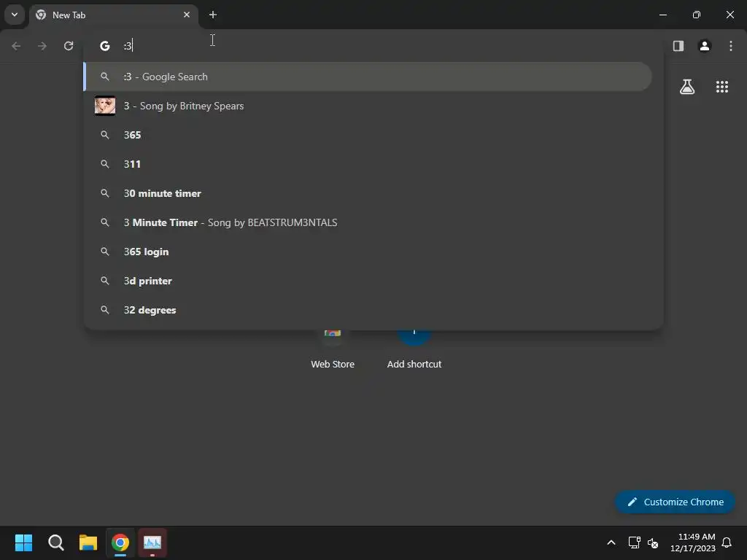Open the profile avatar icon
747x560 pixels.
tap(705, 46)
